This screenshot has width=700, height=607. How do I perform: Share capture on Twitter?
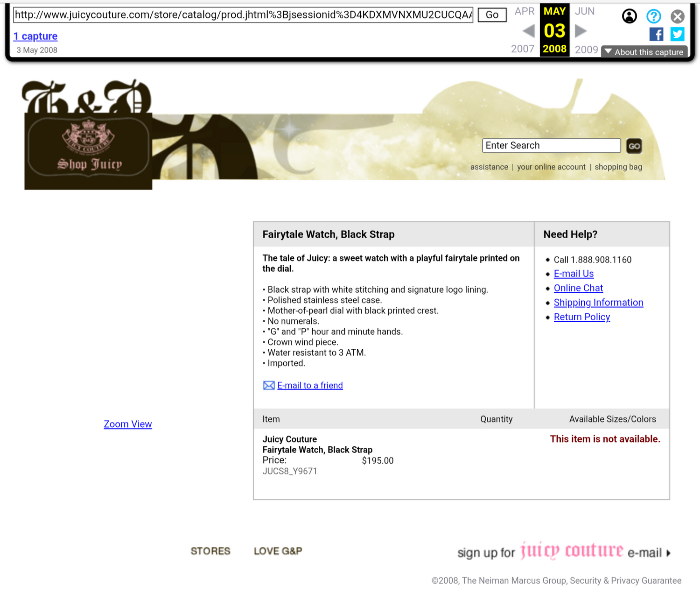[x=677, y=34]
